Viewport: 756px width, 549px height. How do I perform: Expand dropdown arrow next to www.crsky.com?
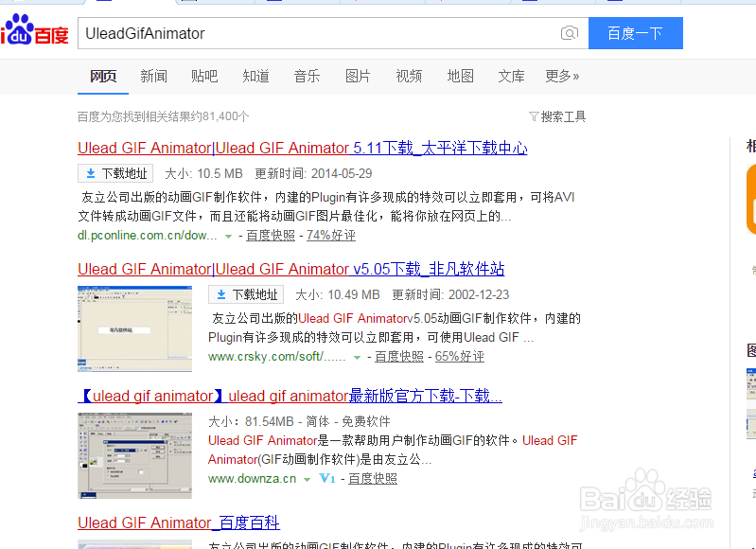[x=357, y=357]
